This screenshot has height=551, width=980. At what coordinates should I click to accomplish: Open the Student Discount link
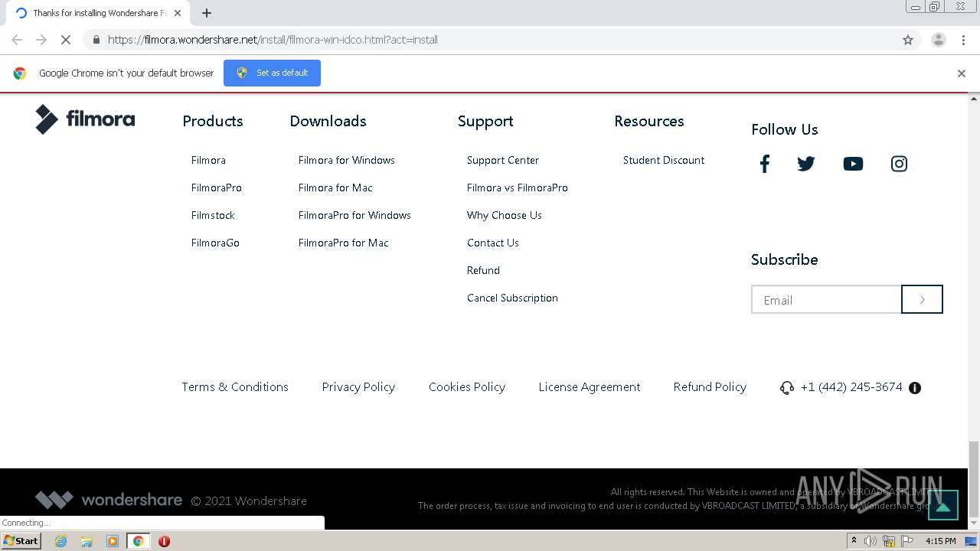click(x=664, y=160)
